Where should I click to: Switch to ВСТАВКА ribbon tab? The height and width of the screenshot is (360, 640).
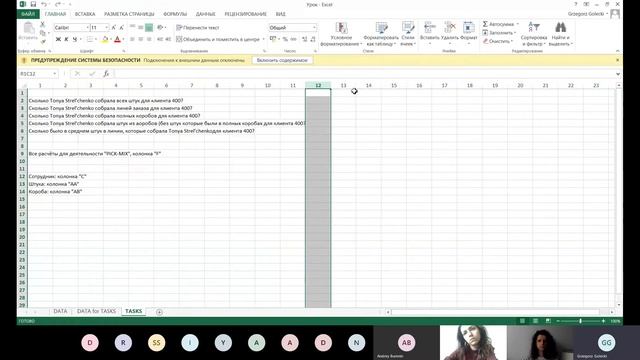click(x=85, y=14)
